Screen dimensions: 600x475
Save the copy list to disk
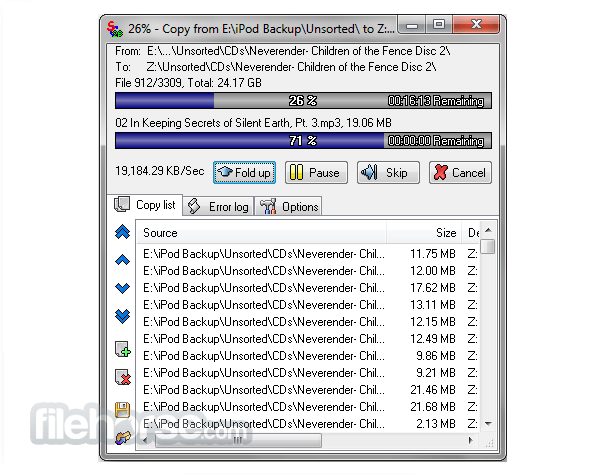point(122,410)
